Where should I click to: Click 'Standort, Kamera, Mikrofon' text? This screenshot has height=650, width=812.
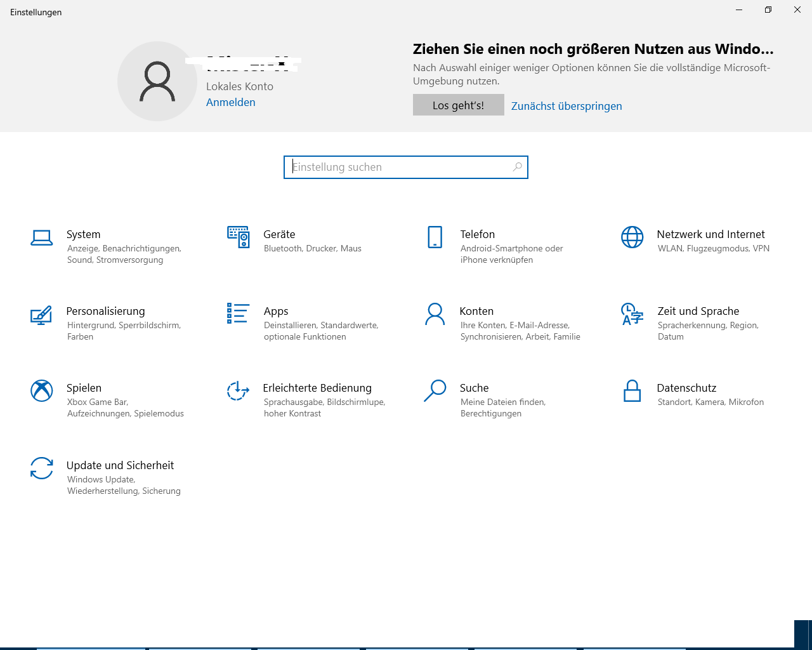click(x=710, y=402)
